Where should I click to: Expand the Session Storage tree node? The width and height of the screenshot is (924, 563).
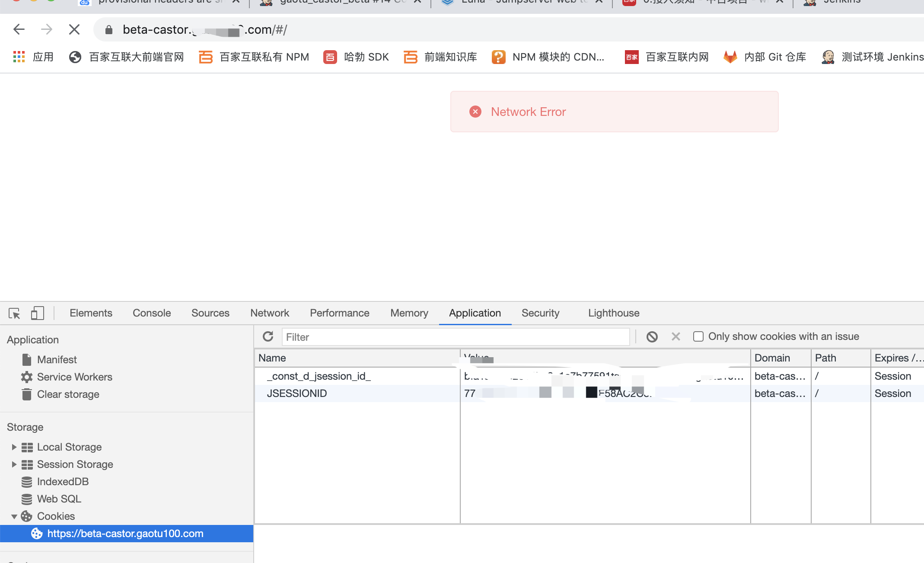[x=14, y=464]
